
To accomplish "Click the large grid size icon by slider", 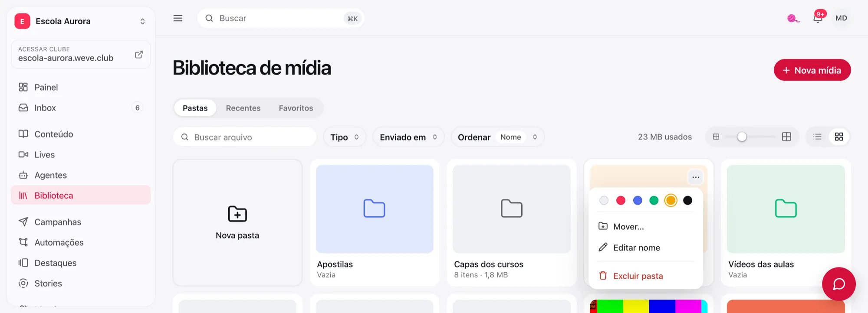I will point(786,137).
